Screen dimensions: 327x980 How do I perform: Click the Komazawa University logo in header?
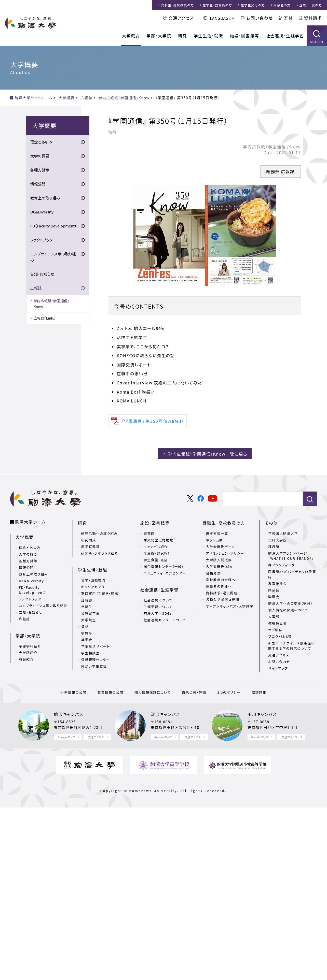31,23
